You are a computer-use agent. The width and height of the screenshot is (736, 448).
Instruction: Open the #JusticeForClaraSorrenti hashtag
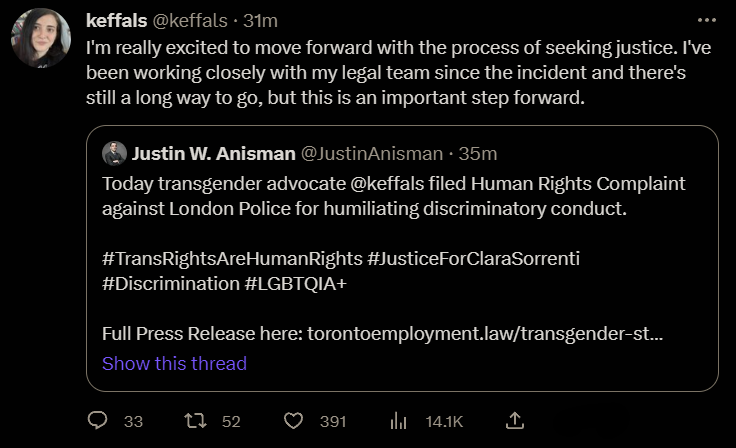pos(474,258)
